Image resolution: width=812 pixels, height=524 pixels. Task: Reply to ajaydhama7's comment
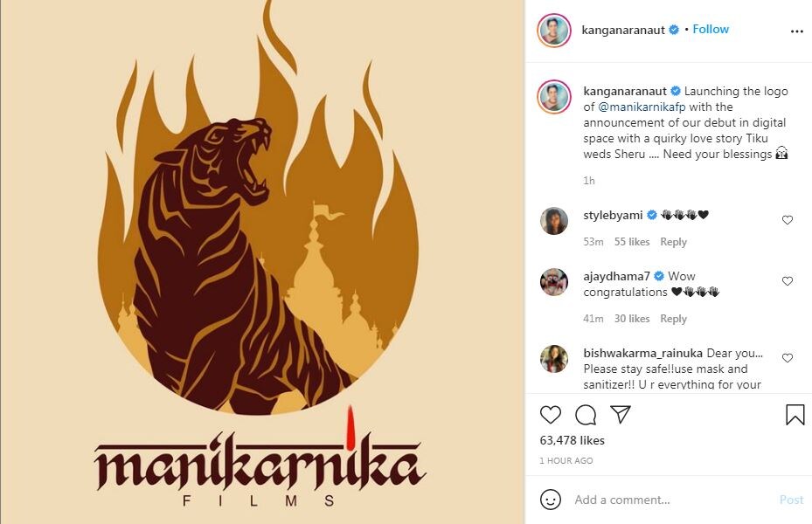673,319
